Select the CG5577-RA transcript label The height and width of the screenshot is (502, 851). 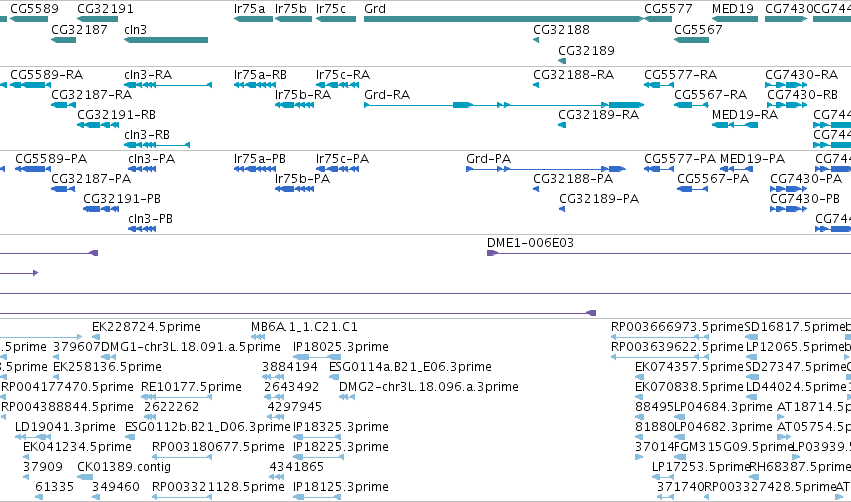(x=681, y=74)
